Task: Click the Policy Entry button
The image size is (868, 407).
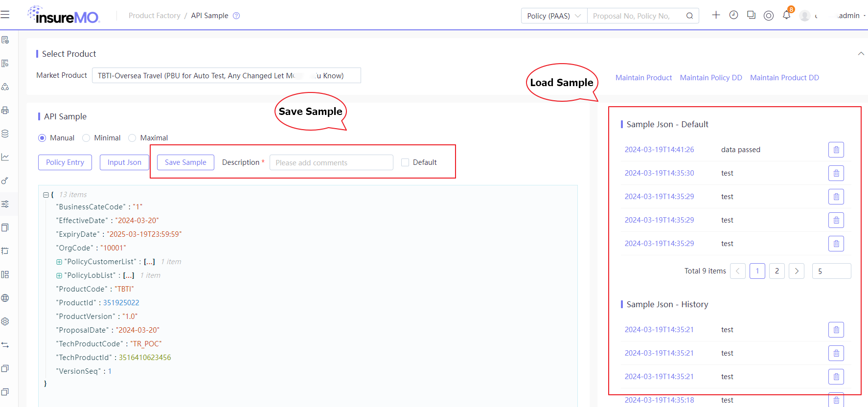Action: 65,162
